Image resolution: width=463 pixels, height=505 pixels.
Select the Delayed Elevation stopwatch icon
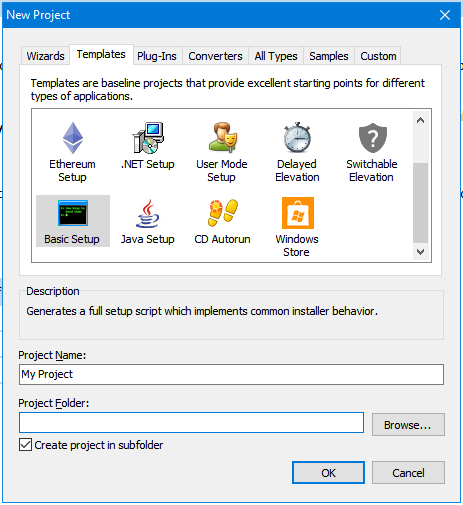click(x=297, y=137)
